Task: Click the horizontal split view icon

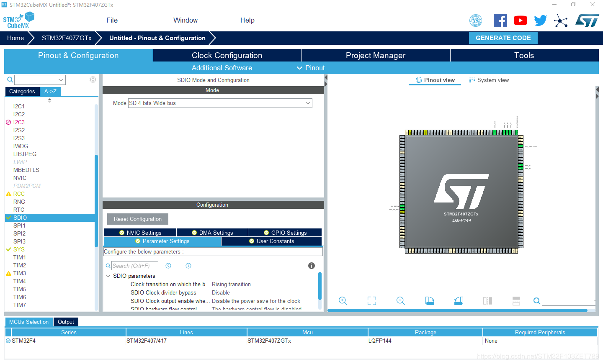Action: (x=516, y=301)
